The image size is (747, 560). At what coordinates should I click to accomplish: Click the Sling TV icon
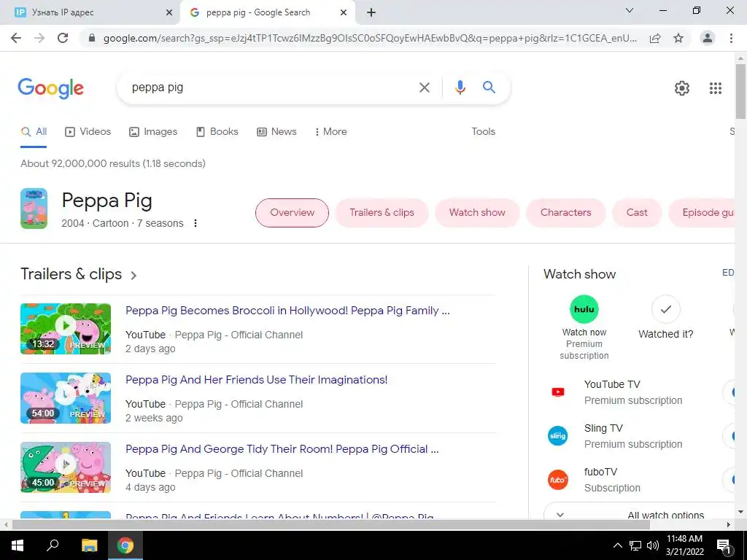(558, 436)
